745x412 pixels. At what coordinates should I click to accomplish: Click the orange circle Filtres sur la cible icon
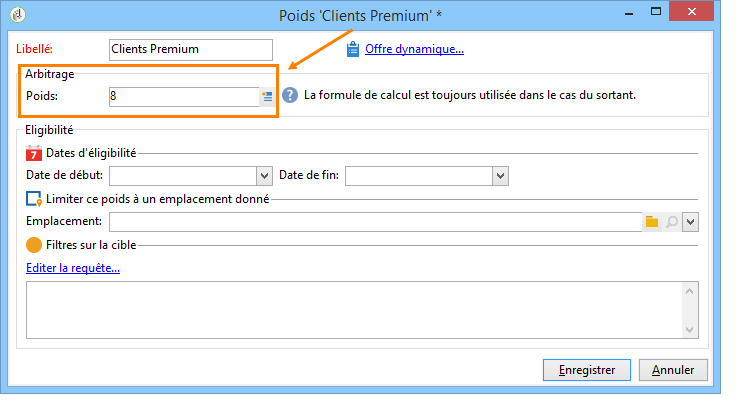coord(34,245)
